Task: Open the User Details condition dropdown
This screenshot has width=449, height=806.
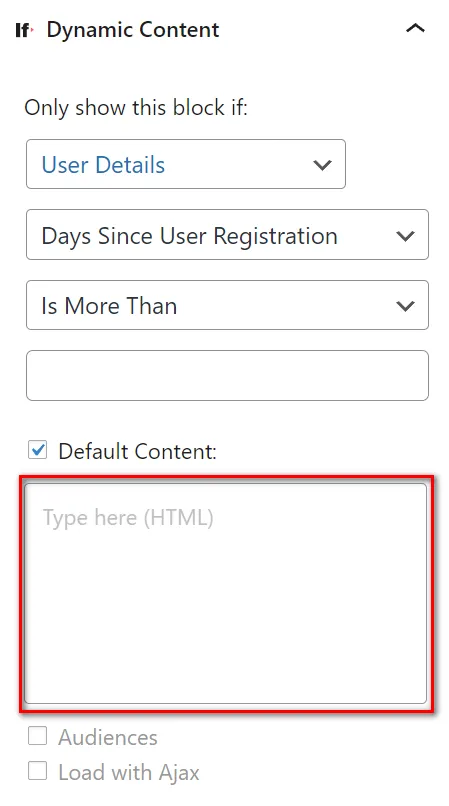Action: (186, 164)
